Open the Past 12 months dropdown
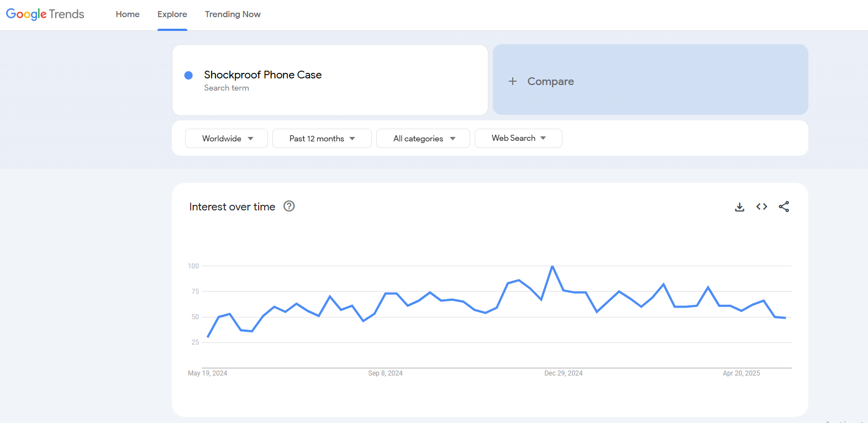This screenshot has width=868, height=423. (x=322, y=139)
